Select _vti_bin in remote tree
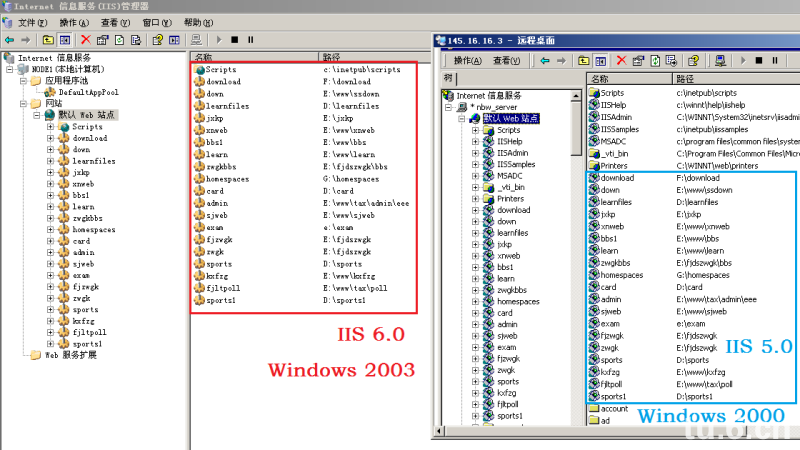This screenshot has height=450, width=800. click(x=511, y=187)
